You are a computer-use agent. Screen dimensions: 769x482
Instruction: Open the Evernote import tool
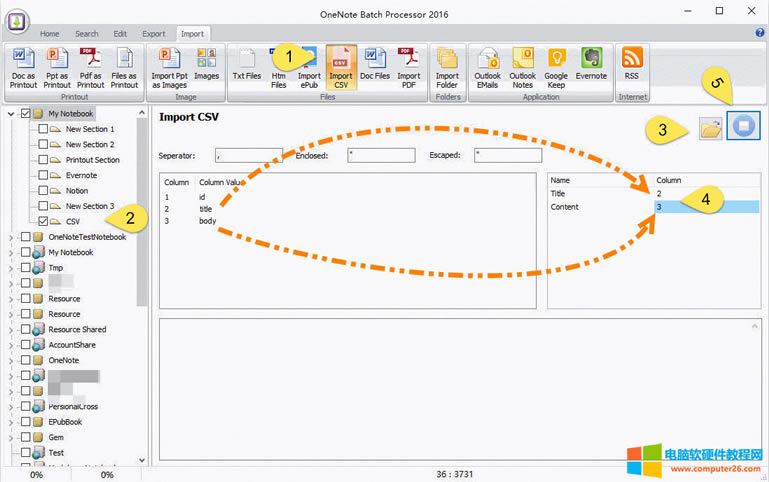tap(590, 66)
